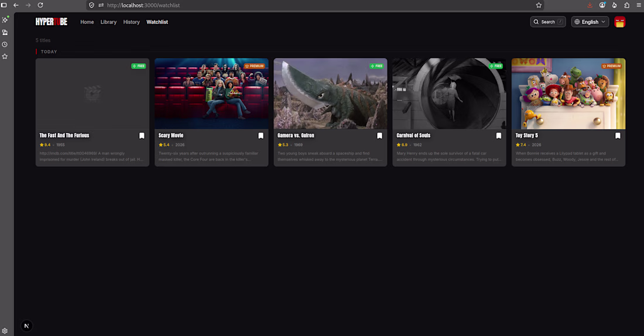Click the Scary Movie title

[x=171, y=135]
